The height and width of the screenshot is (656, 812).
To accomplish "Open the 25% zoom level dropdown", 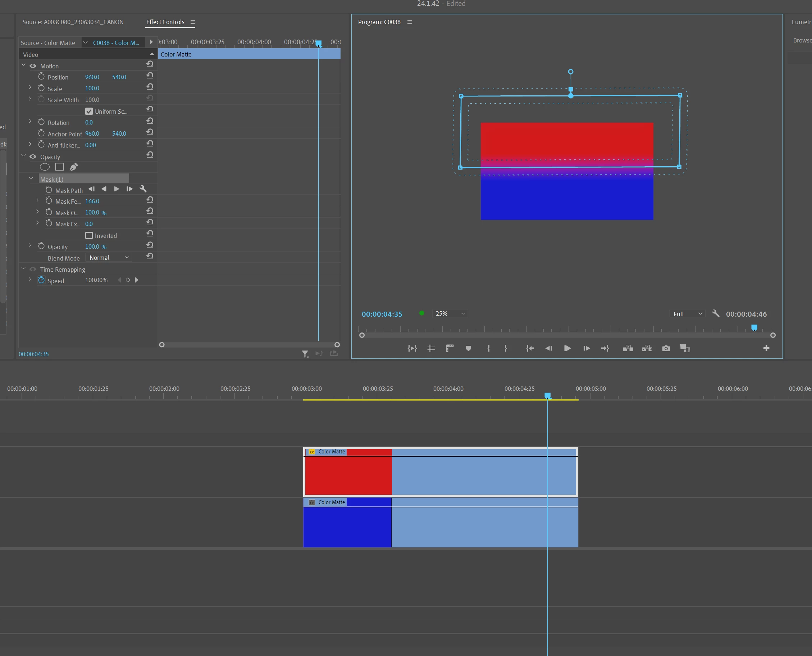I will pos(450,314).
